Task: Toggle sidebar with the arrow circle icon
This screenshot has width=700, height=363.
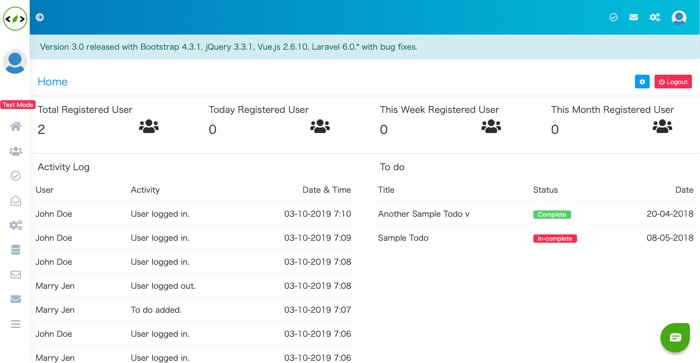Action: click(x=40, y=17)
